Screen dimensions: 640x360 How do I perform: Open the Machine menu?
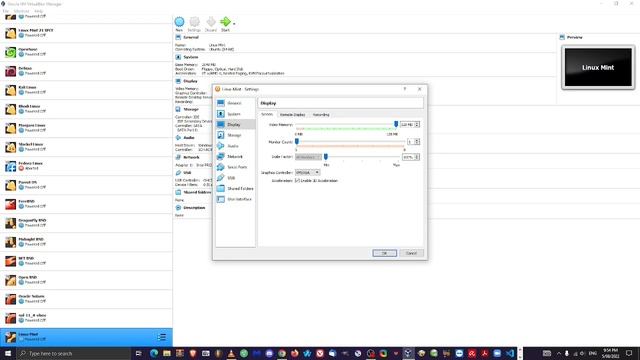[x=22, y=11]
